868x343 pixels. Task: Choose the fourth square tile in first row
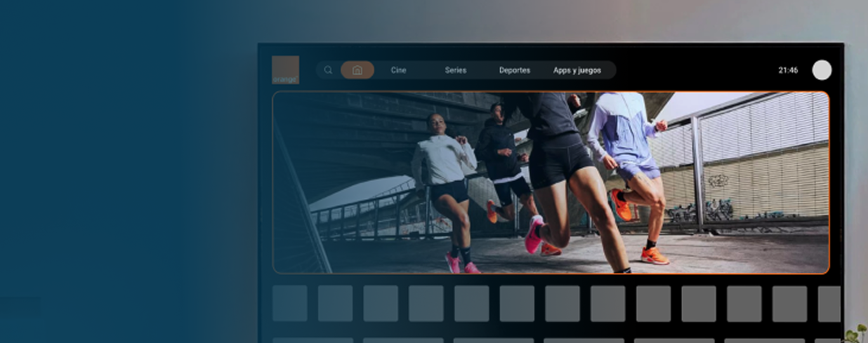(x=426, y=304)
